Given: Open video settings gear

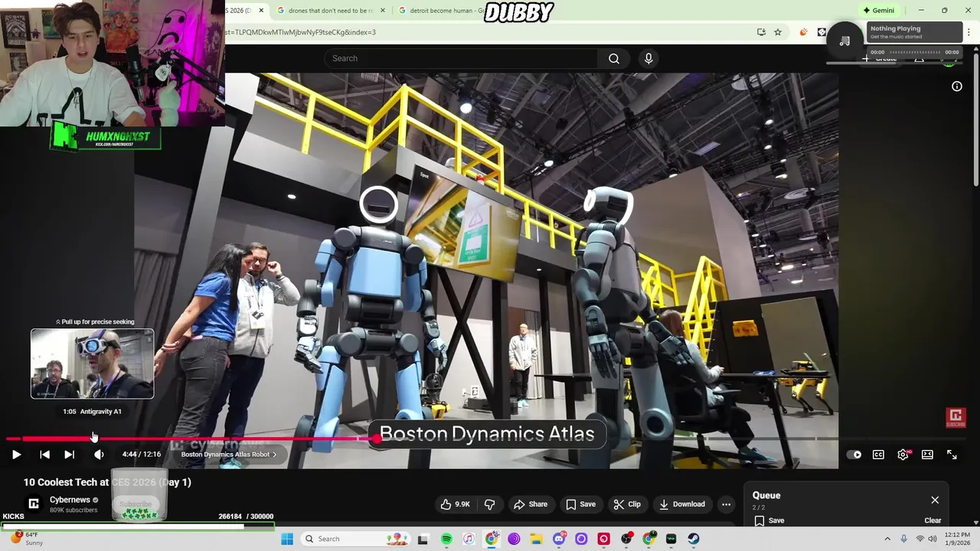Looking at the screenshot, I should pyautogui.click(x=903, y=455).
